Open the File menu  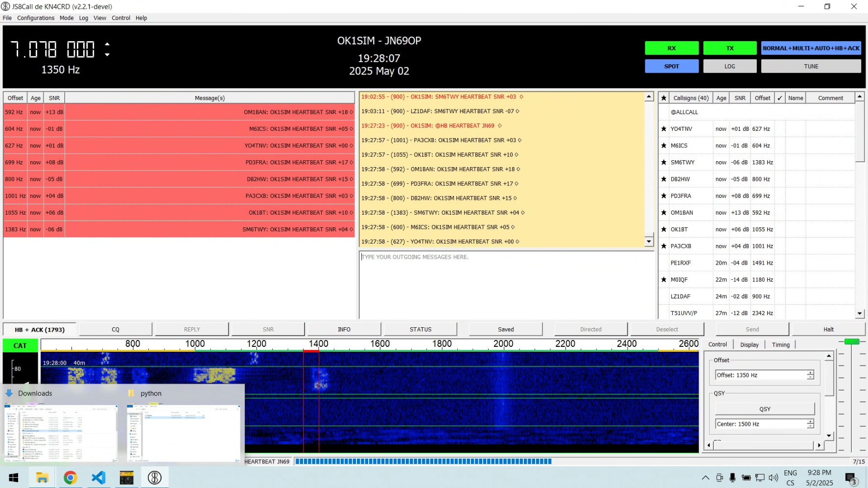(7, 18)
